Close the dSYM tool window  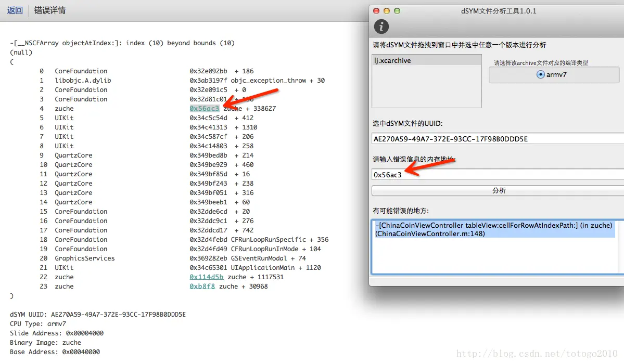point(376,11)
